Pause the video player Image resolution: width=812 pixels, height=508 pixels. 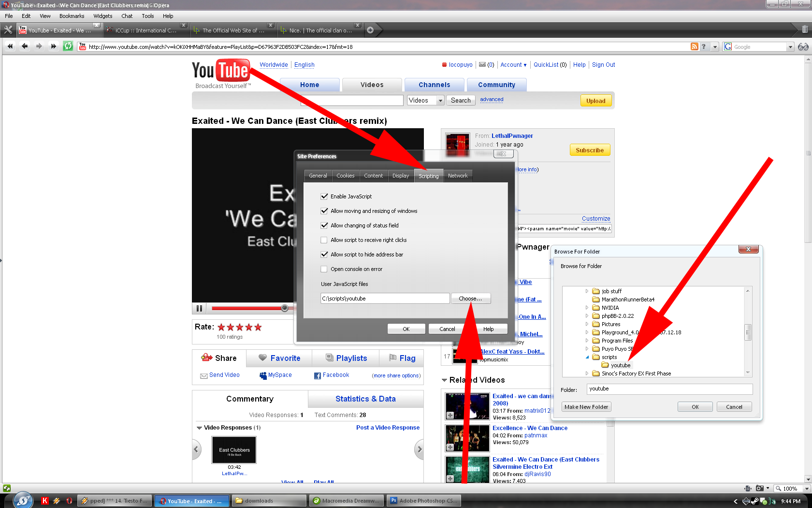click(199, 308)
